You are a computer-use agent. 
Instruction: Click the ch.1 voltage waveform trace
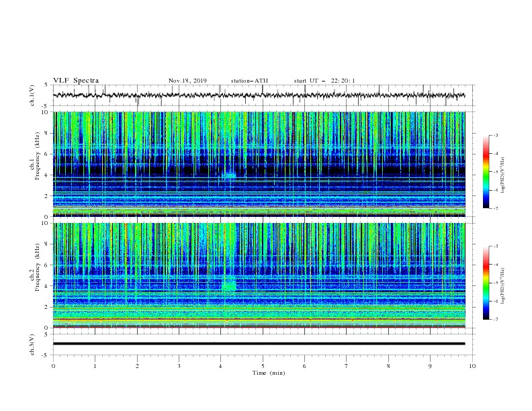coord(259,95)
